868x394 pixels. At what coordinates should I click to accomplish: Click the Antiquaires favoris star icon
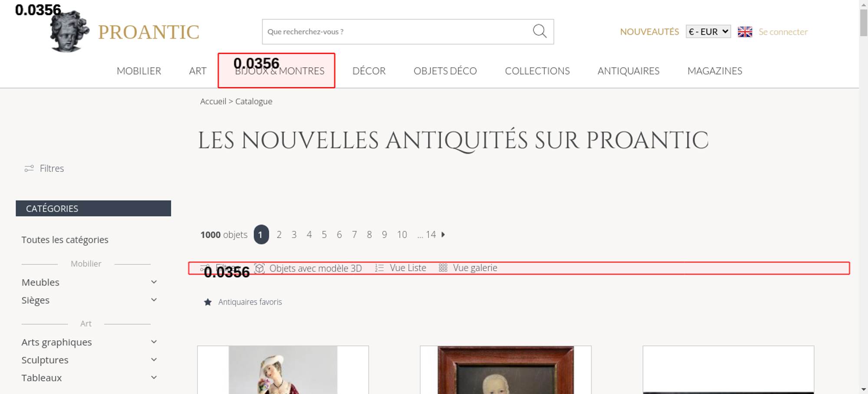[208, 302]
